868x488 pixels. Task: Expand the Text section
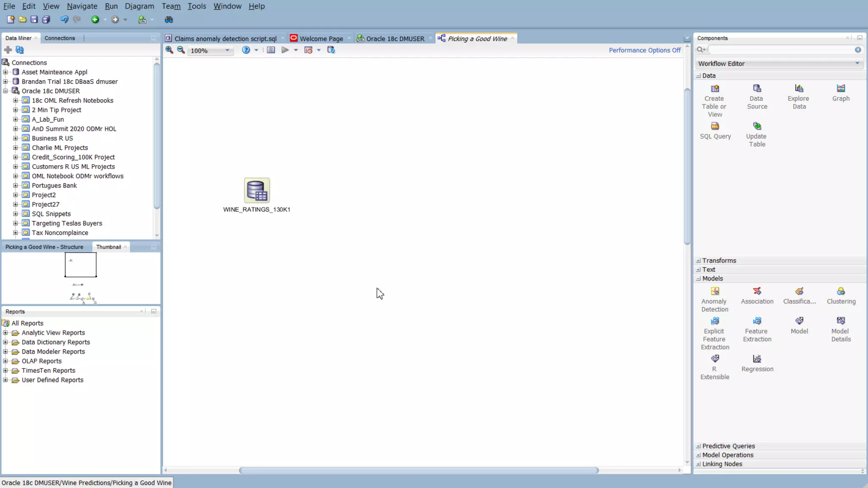(x=698, y=269)
